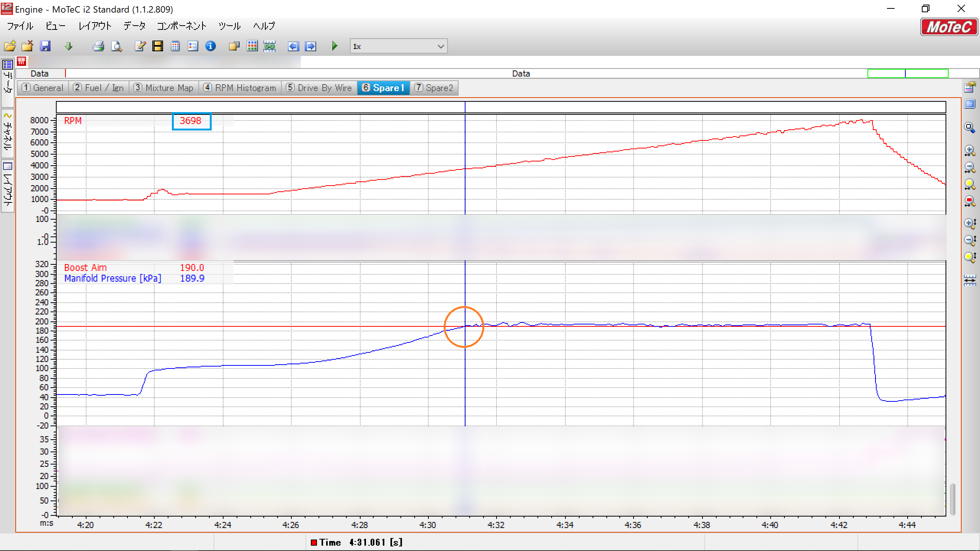The image size is (980, 551).
Task: Click vertical zoom in magnifier icon
Action: pos(969,223)
